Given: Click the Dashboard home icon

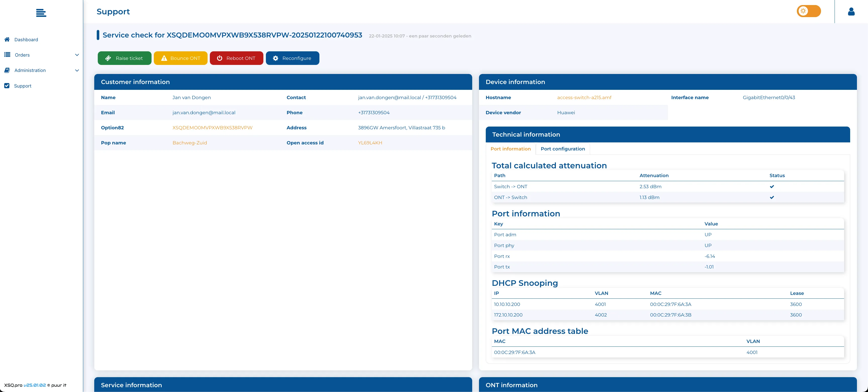Looking at the screenshot, I should [7, 40].
